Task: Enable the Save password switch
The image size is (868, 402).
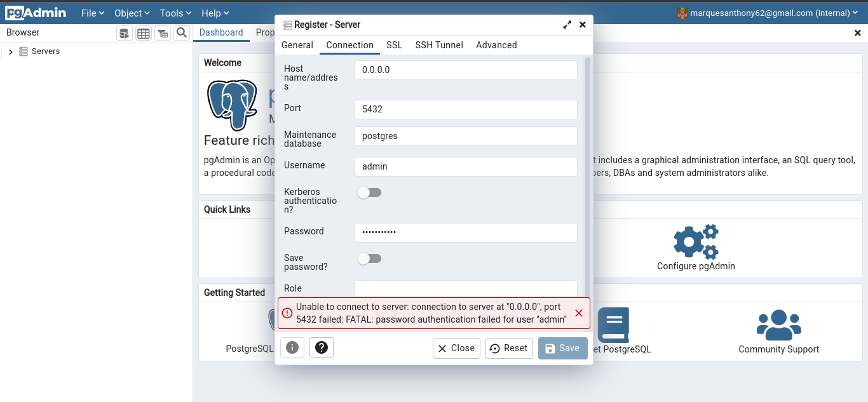Action: pos(369,258)
